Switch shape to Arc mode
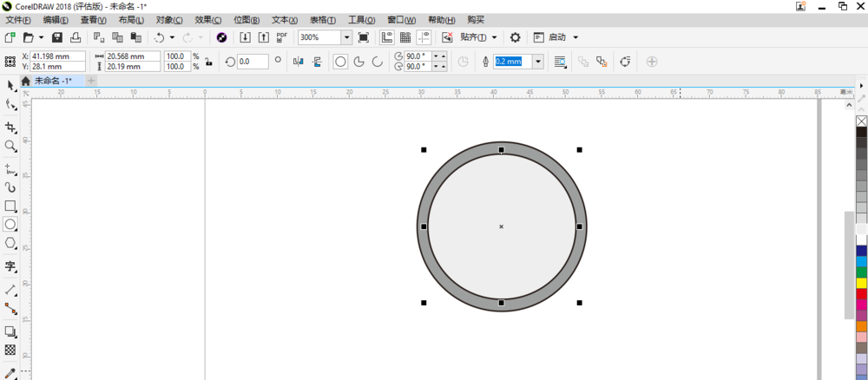868x380 pixels. [x=377, y=62]
